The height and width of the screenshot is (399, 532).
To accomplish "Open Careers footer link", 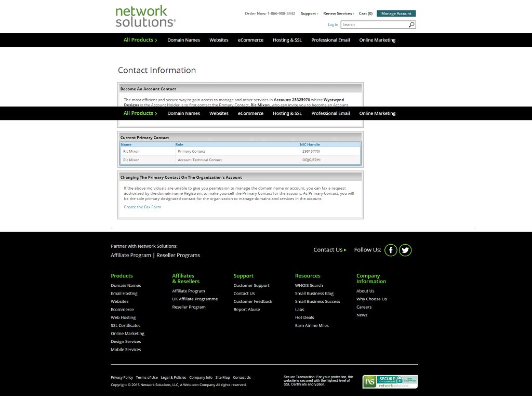I will [364, 307].
